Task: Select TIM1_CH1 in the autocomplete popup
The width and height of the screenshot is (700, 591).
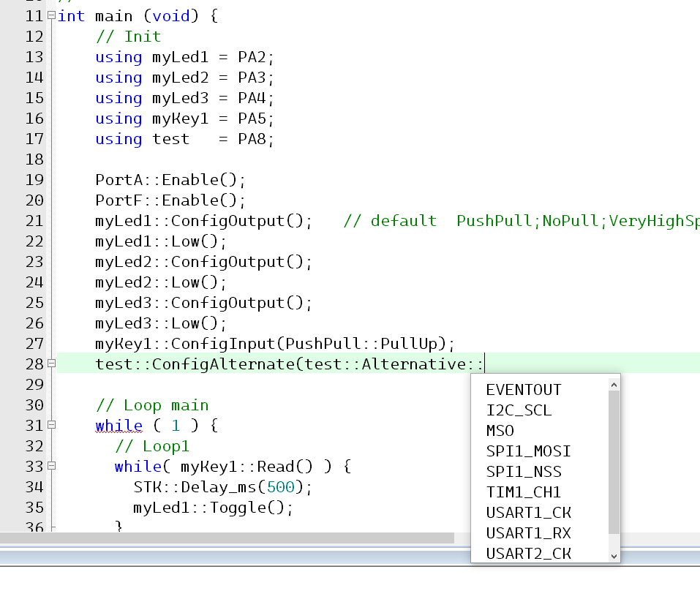Action: (x=524, y=492)
